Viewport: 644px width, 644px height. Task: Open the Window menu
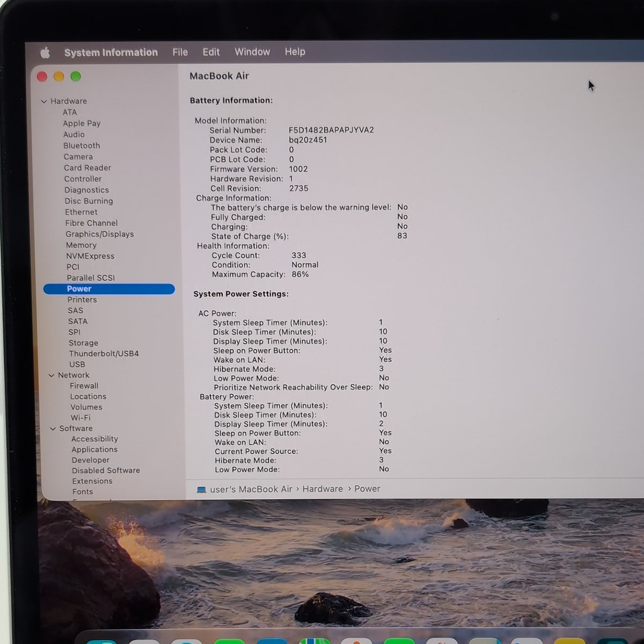point(252,52)
